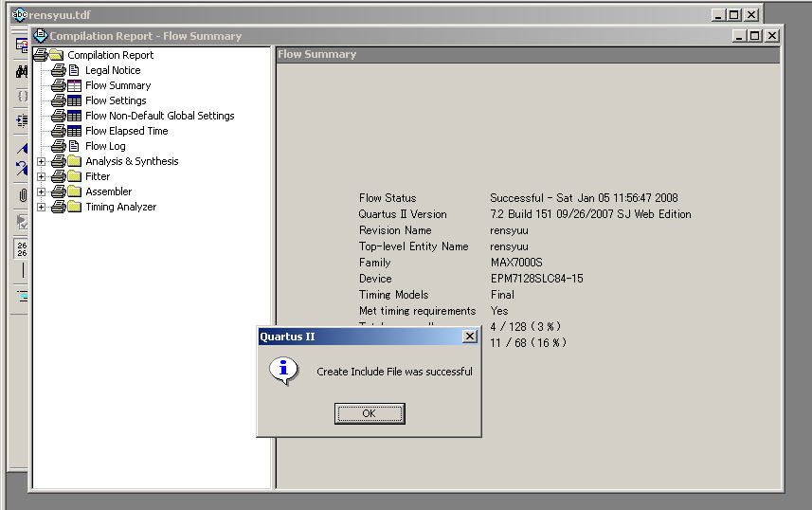Viewport: 812px width, 510px height.
Task: Select Legal Notice in report tree
Action: [113, 70]
